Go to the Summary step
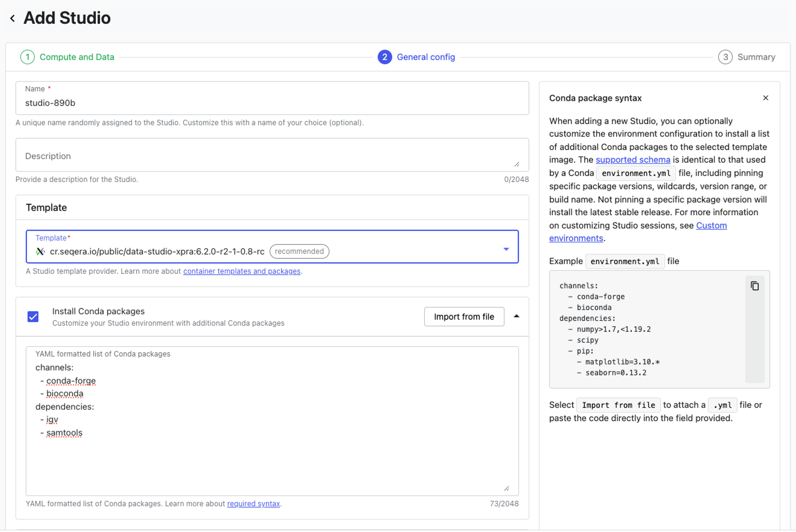The image size is (796, 532). tap(756, 57)
